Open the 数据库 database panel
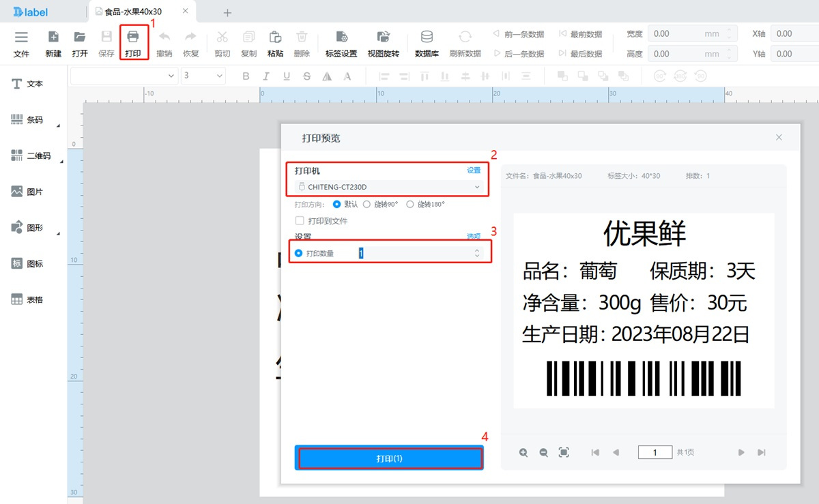This screenshot has width=819, height=504. coord(426,42)
